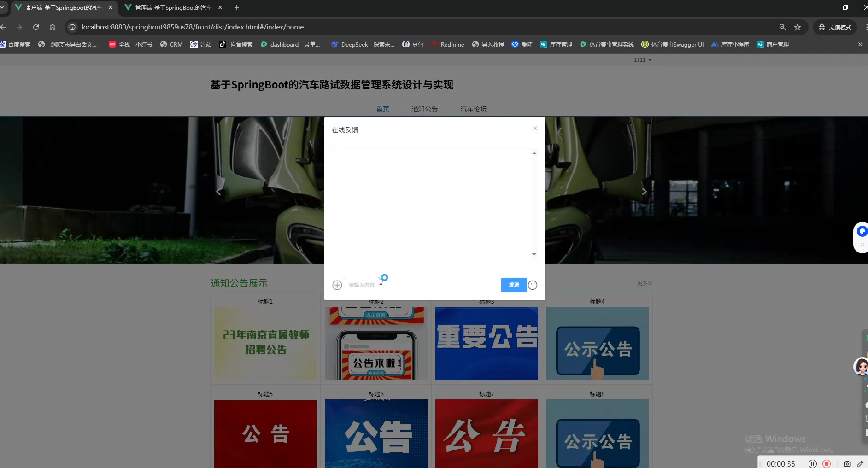868x468 pixels.
Task: Open the tab search dropdown arrow
Action: [2, 7]
